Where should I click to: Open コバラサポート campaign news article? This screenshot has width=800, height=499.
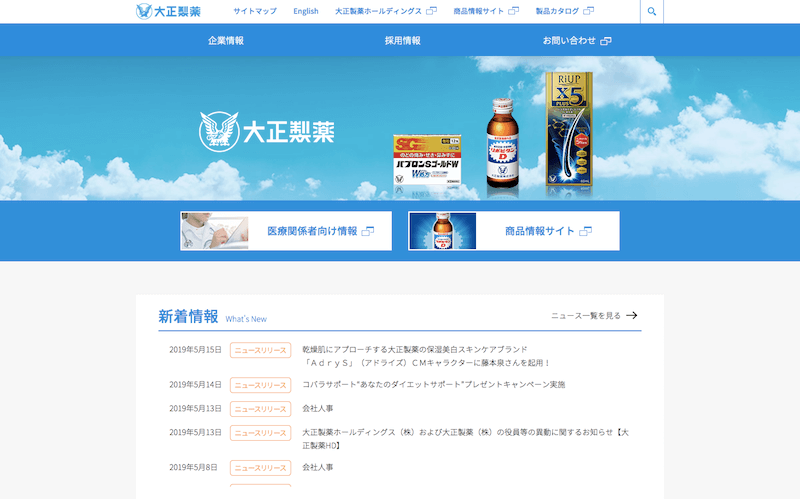point(434,384)
